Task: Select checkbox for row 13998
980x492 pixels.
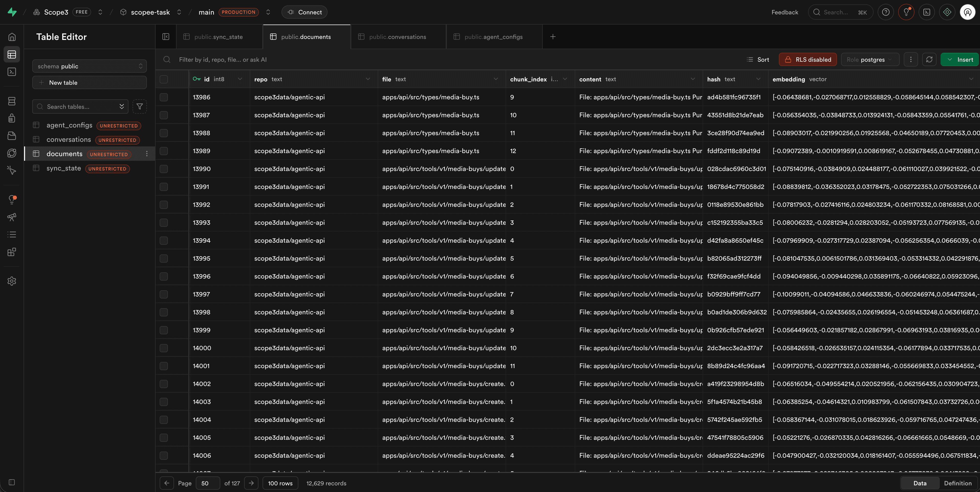Action: [x=164, y=312]
